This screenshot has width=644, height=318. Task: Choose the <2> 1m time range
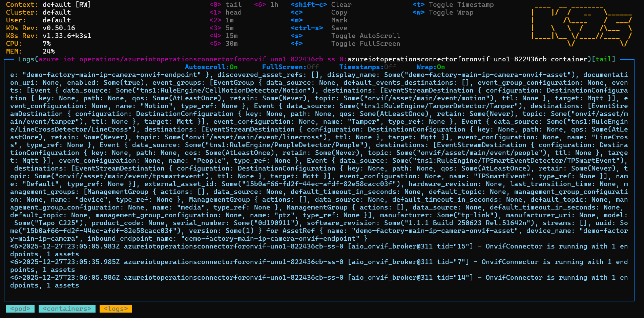pyautogui.click(x=222, y=20)
